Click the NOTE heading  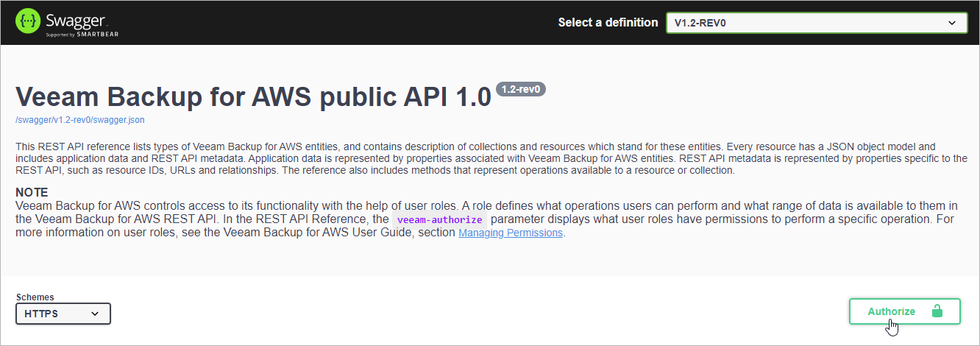coord(32,192)
